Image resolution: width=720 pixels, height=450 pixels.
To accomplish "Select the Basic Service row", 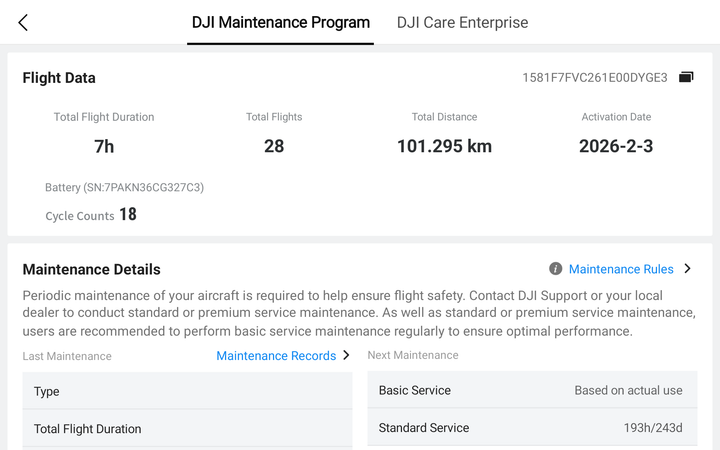I will 532,390.
